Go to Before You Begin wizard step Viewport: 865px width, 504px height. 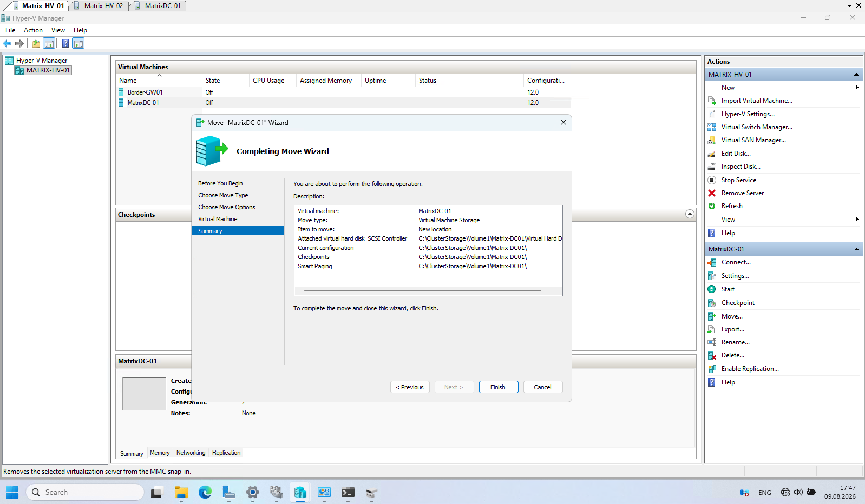220,183
